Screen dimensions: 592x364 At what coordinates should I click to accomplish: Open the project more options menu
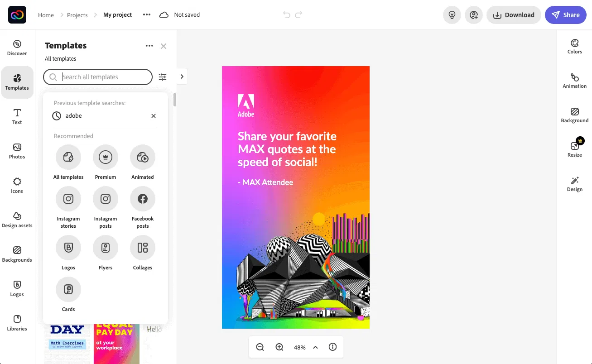146,15
